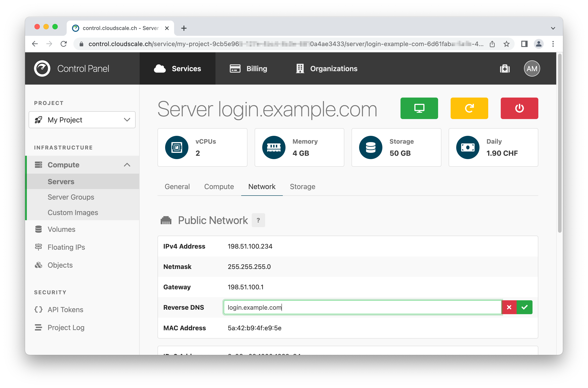Screen dimensions: 588x388
Task: Open the Services top navigation item
Action: [x=177, y=68]
